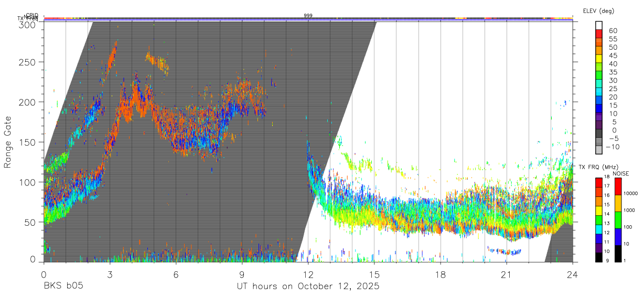This screenshot has height=297, width=644.
Task: Click the 'BKS b05' radar label
Action: (x=63, y=287)
